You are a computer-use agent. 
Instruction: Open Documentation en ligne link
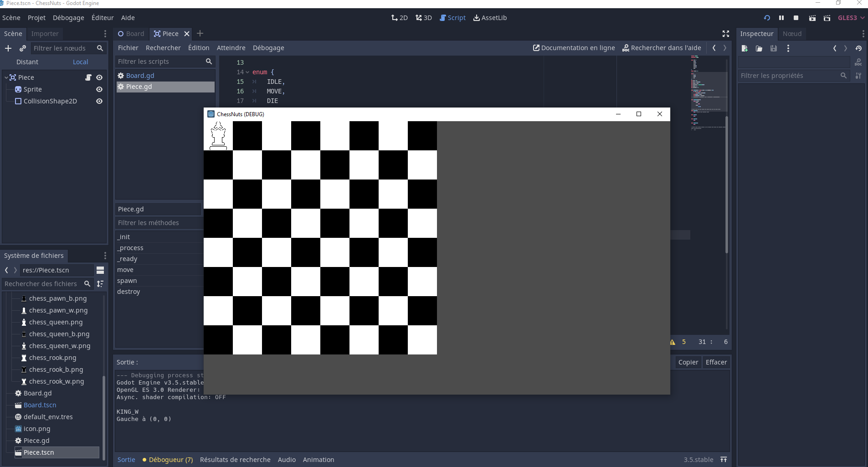pos(574,48)
